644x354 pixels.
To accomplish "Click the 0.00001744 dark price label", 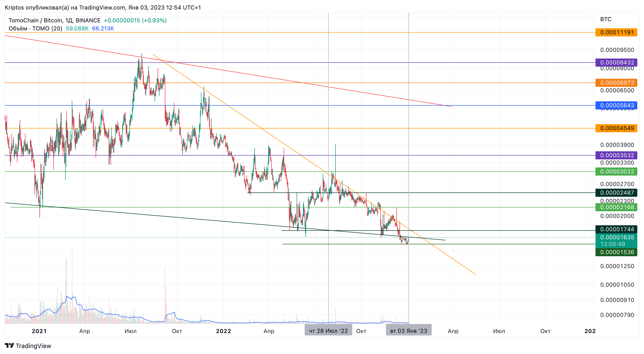I will click(x=616, y=229).
